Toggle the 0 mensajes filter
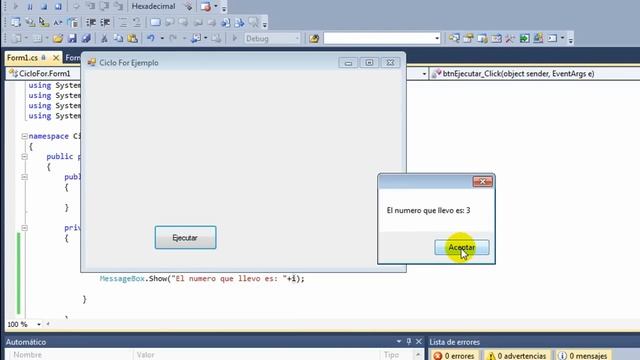The height and width of the screenshot is (360, 640). point(584,356)
